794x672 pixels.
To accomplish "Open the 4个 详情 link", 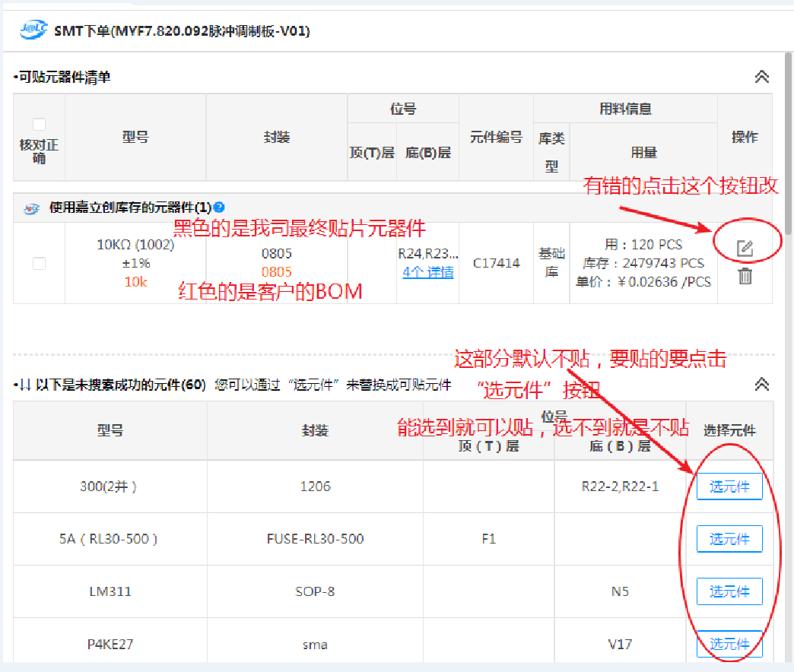I will tap(427, 272).
